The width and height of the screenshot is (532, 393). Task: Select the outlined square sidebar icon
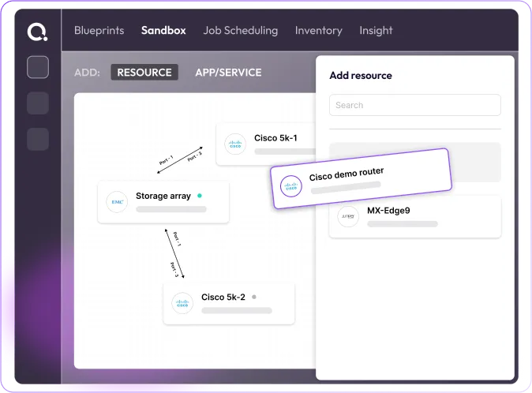coord(38,67)
